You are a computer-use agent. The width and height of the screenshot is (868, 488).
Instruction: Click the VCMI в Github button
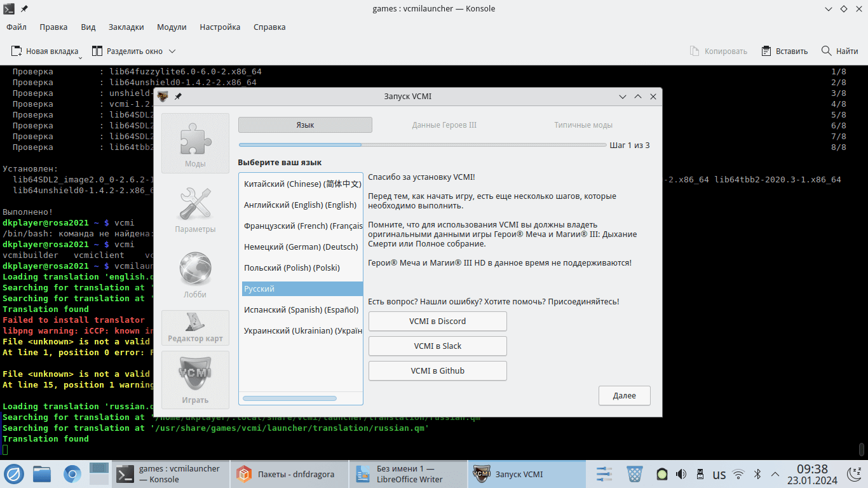438,371
